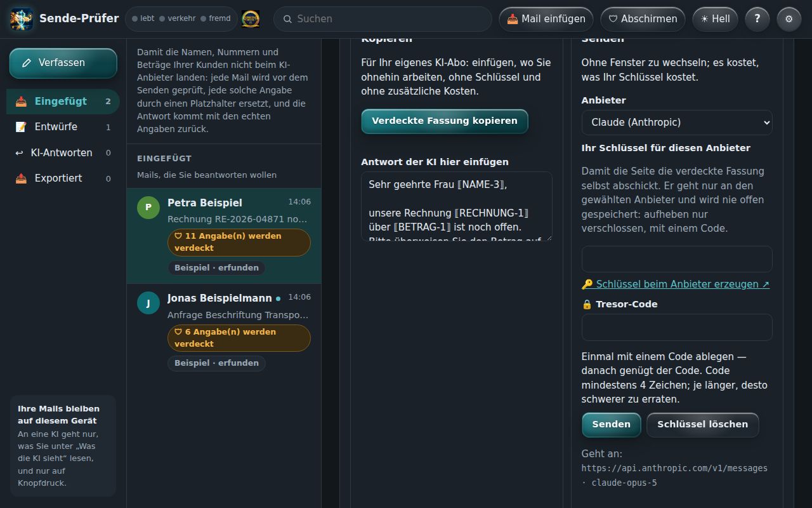Focus the Suchen search field
The image size is (812, 508).
coord(383,19)
